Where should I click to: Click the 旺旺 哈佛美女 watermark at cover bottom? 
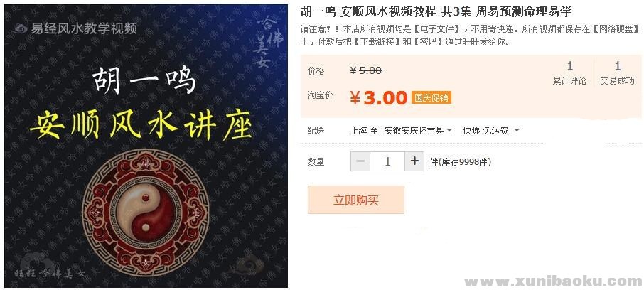click(x=50, y=272)
